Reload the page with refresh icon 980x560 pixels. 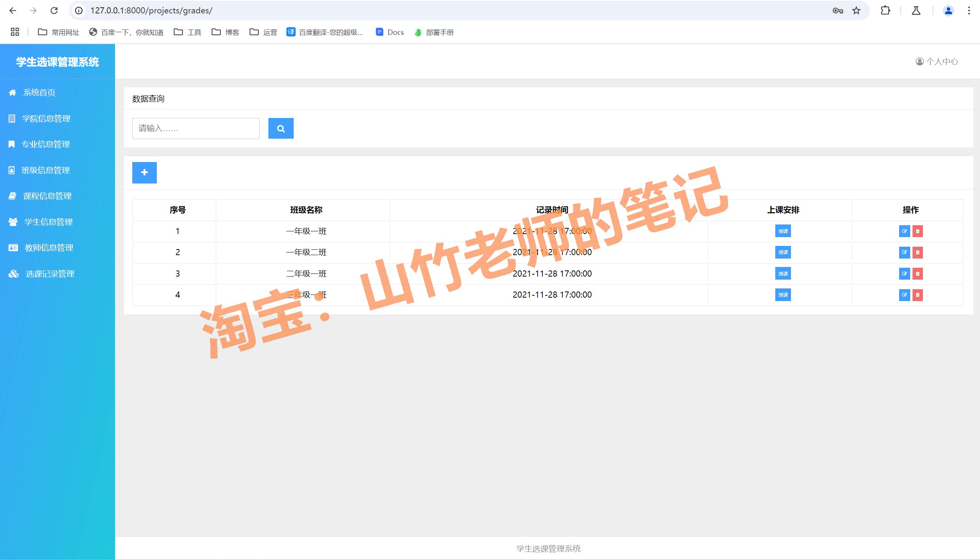[54, 11]
